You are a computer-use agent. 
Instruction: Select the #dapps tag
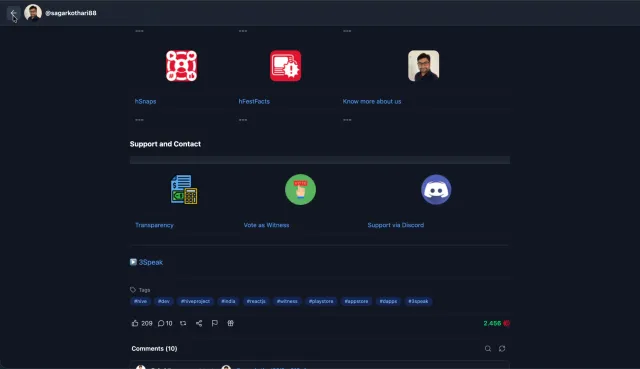click(388, 301)
